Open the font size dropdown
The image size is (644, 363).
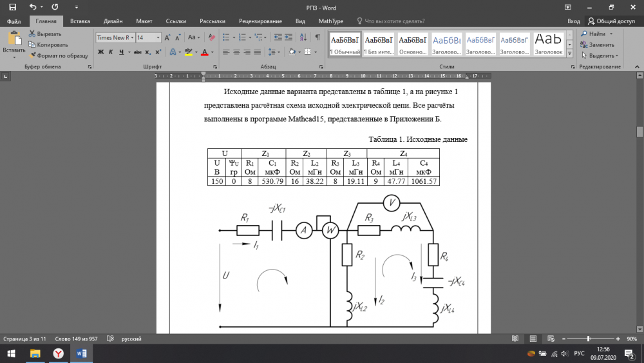[x=158, y=38]
